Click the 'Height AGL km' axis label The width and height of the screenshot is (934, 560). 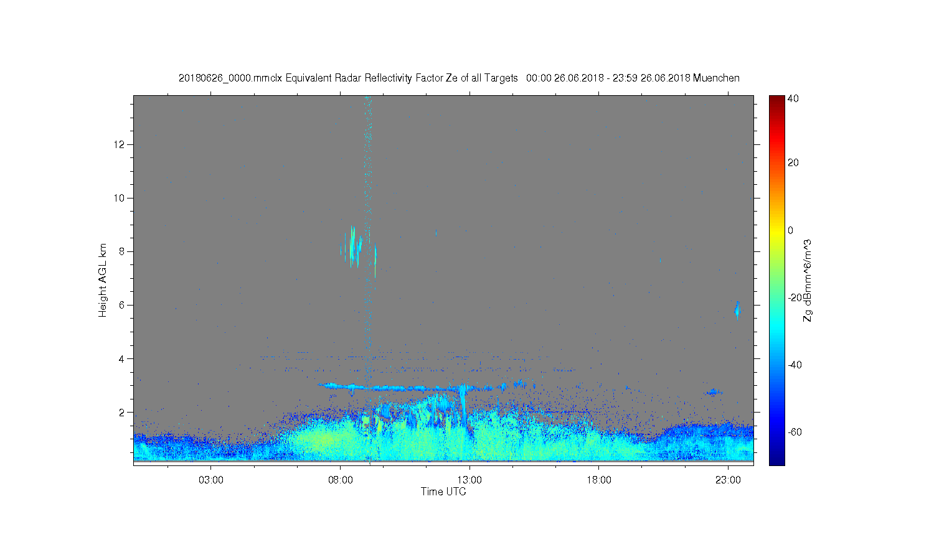tap(103, 280)
